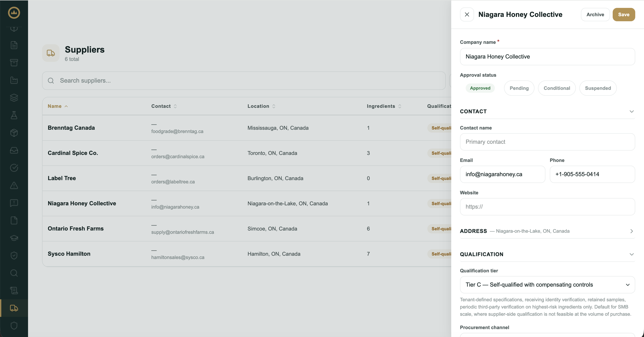Open the document lines sidebar icon
The width and height of the screenshot is (644, 337).
14,45
